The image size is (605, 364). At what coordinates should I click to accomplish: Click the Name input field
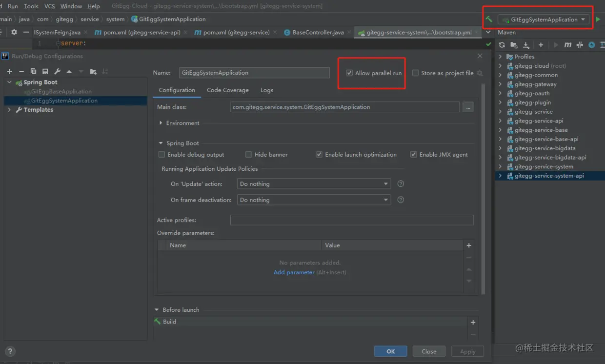[x=254, y=73]
